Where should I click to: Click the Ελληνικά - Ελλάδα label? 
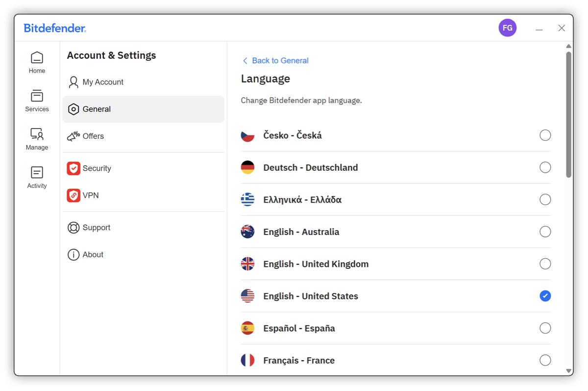pyautogui.click(x=302, y=200)
